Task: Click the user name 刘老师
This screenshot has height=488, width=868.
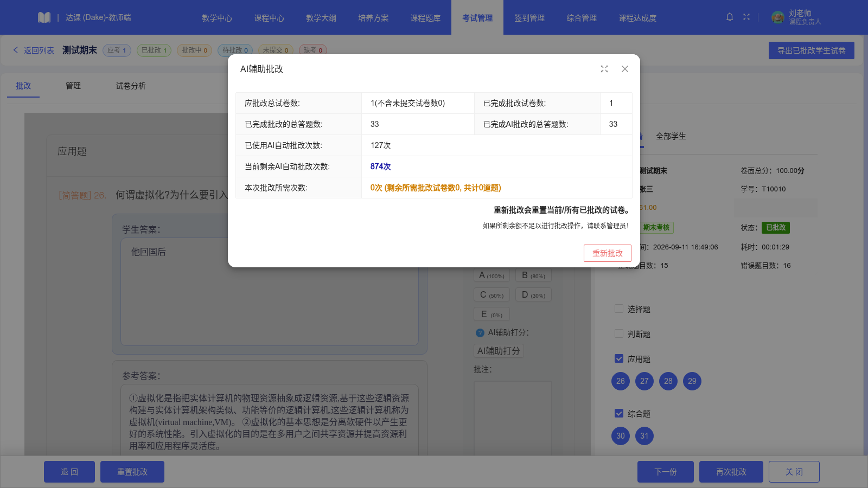Action: point(800,13)
